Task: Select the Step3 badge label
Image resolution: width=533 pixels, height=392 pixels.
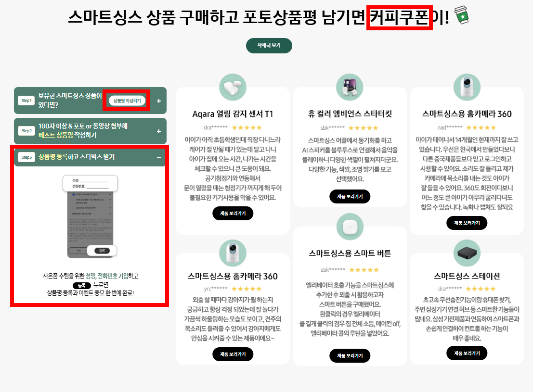Action: click(x=26, y=157)
